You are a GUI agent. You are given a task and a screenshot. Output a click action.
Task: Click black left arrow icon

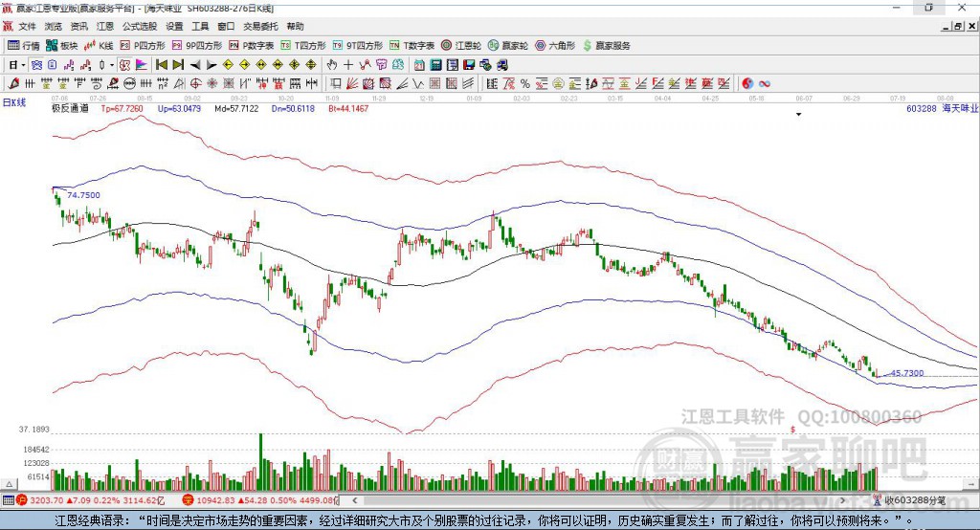pos(195,65)
